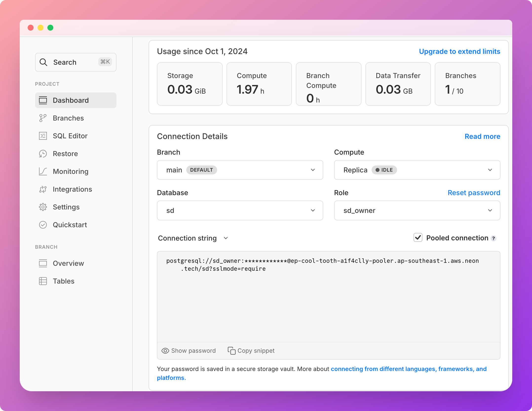Expand the Branch main dropdown
This screenshot has width=532, height=411.
pos(240,170)
